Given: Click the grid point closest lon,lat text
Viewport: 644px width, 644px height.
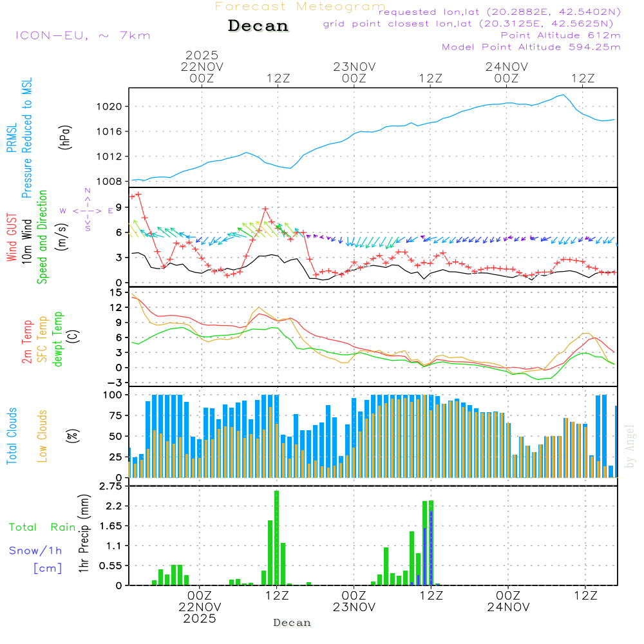Looking at the screenshot, I should pyautogui.click(x=472, y=24).
